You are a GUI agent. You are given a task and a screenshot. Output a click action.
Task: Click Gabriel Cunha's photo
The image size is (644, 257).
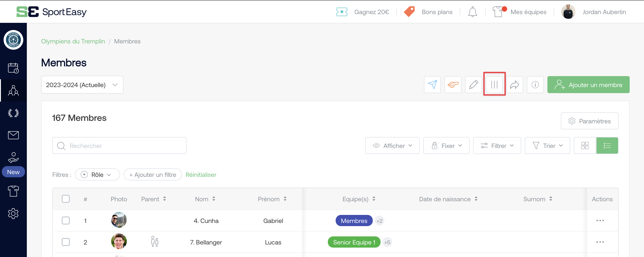coord(119,220)
